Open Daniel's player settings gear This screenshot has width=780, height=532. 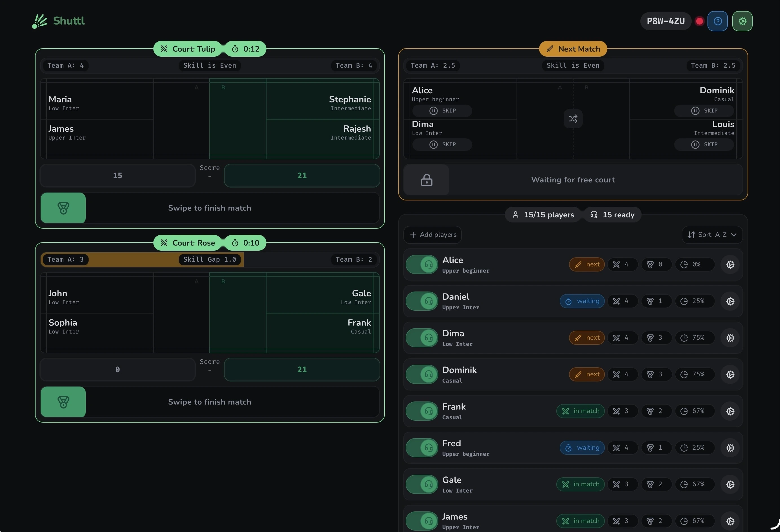tap(730, 301)
